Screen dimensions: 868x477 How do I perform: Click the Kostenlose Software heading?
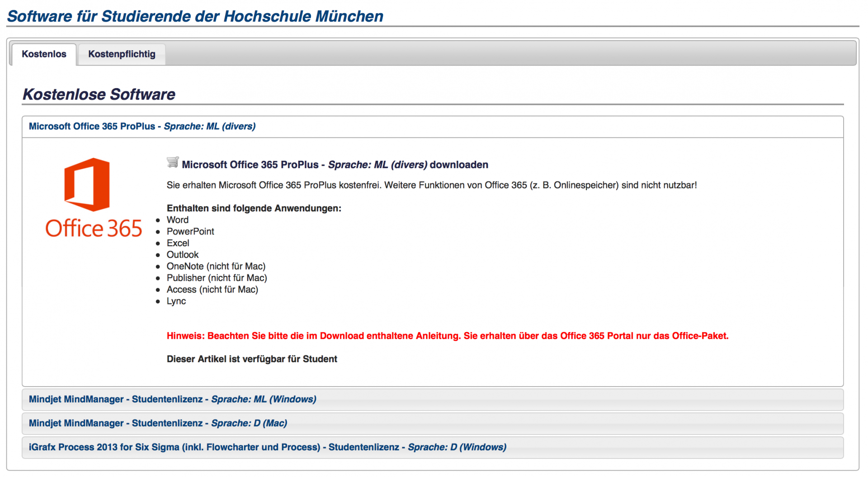(x=99, y=94)
